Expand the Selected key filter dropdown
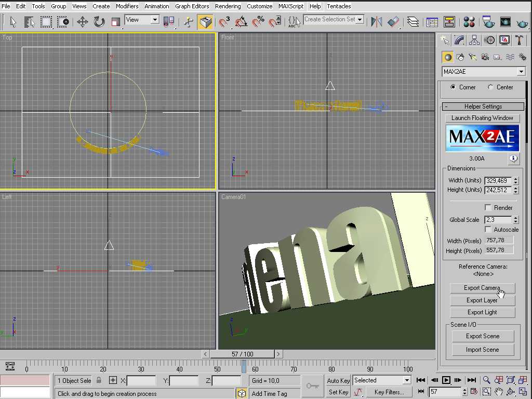This screenshot has height=399, width=532. point(407,380)
